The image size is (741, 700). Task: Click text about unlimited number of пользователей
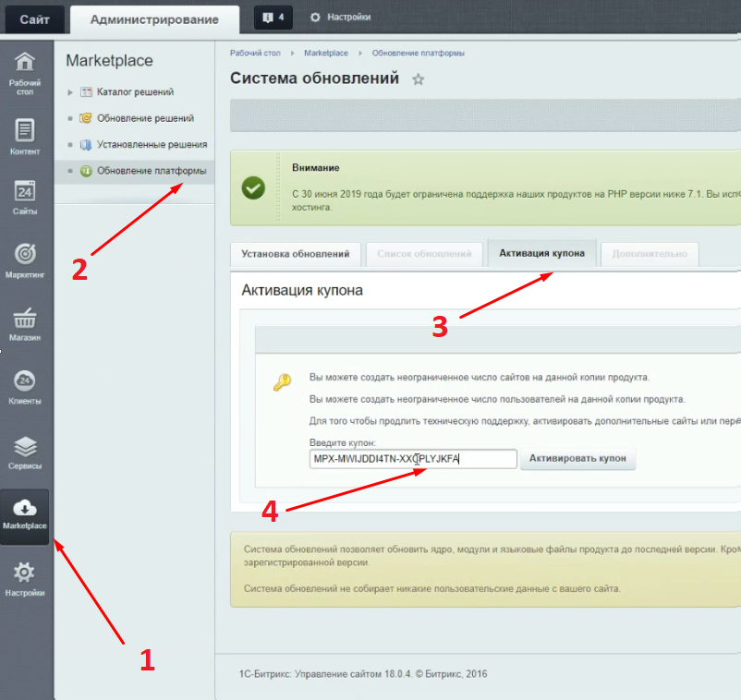click(x=497, y=399)
